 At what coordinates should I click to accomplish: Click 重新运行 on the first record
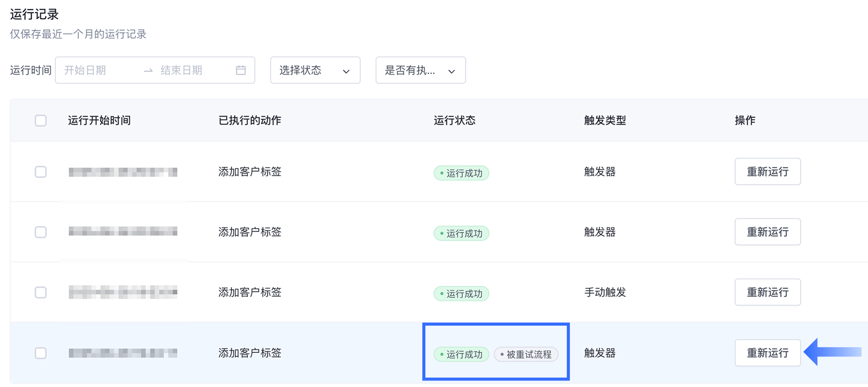(x=767, y=172)
